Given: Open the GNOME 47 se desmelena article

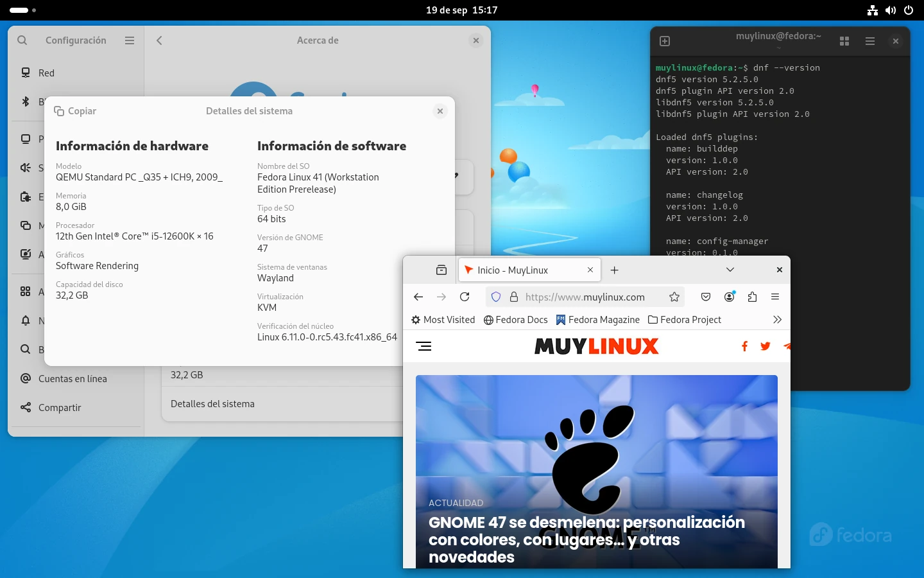Looking at the screenshot, I should [x=586, y=539].
